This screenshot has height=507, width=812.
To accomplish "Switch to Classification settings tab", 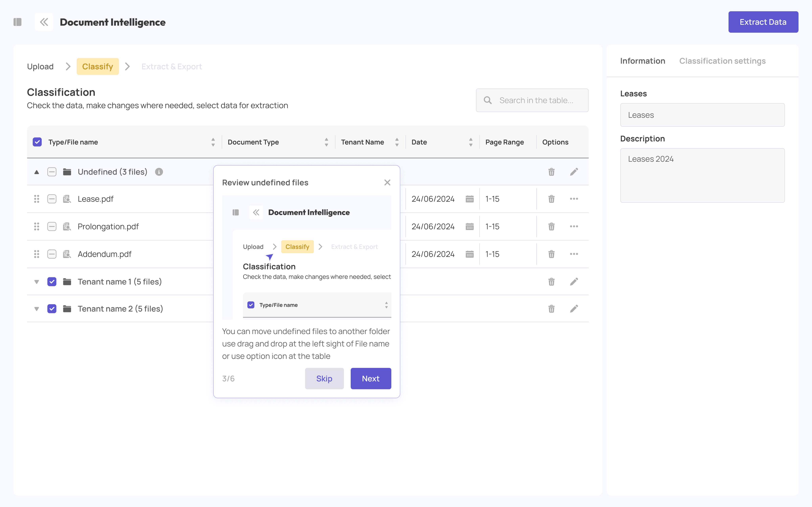I will [x=722, y=61].
